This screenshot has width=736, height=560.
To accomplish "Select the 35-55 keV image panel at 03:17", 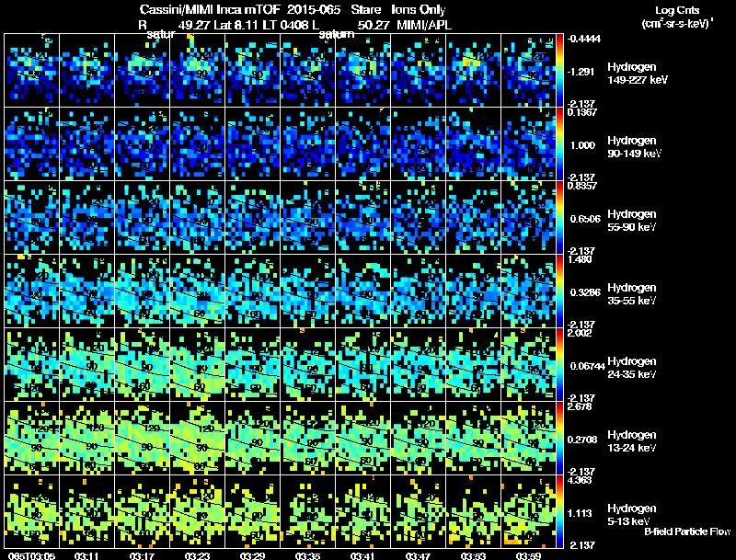I will point(143,291).
